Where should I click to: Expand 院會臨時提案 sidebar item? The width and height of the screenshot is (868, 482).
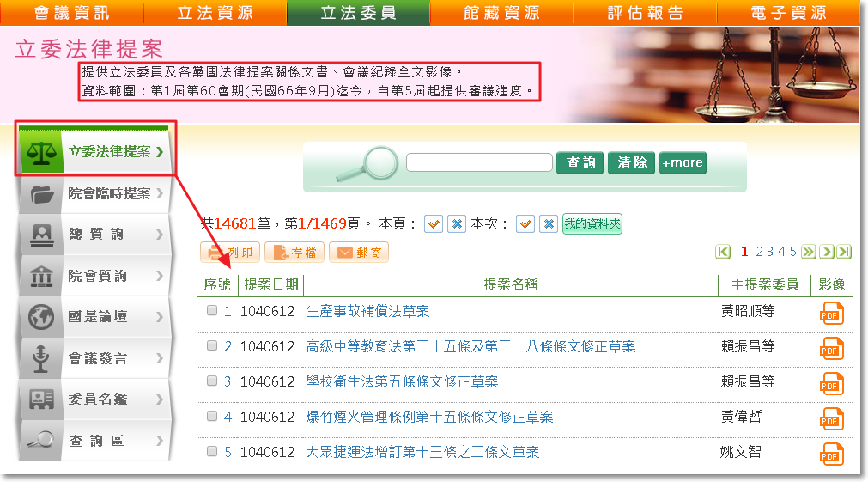[x=93, y=194]
